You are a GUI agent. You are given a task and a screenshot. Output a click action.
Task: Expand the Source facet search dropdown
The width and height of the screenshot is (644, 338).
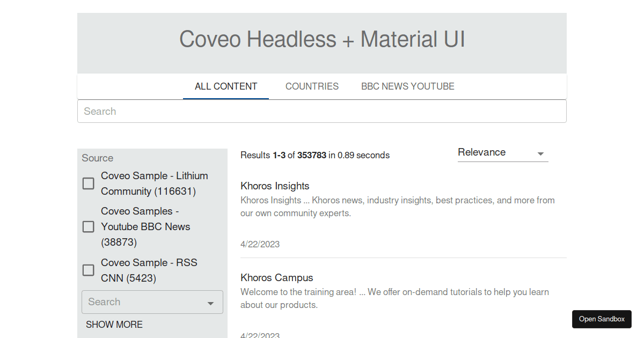211,302
